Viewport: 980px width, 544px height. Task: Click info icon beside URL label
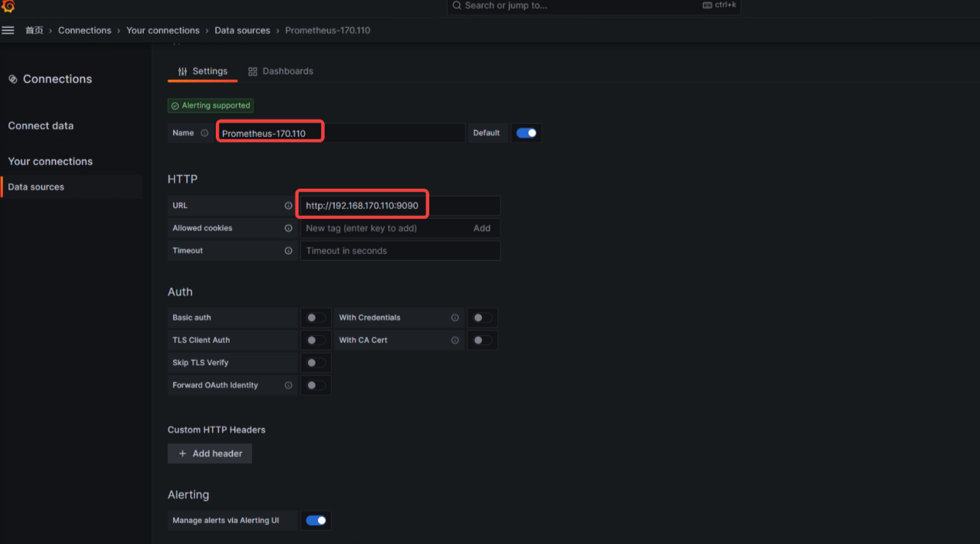289,206
